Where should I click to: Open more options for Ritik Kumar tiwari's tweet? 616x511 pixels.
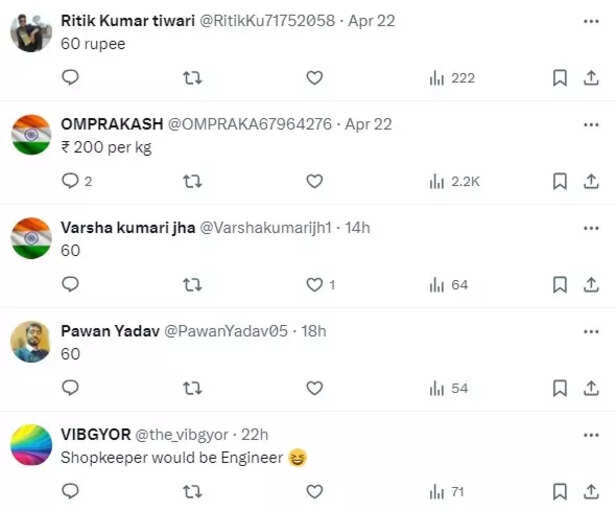point(590,20)
